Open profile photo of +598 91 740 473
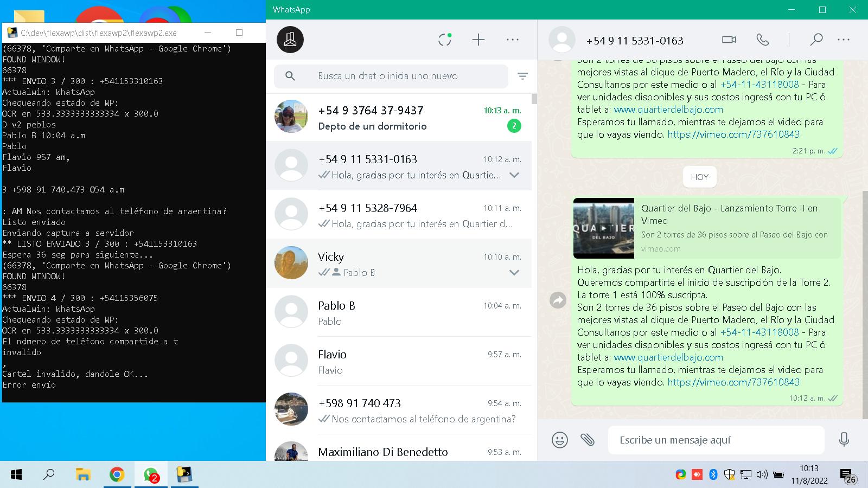Screen dimensions: 868x488 point(291,409)
